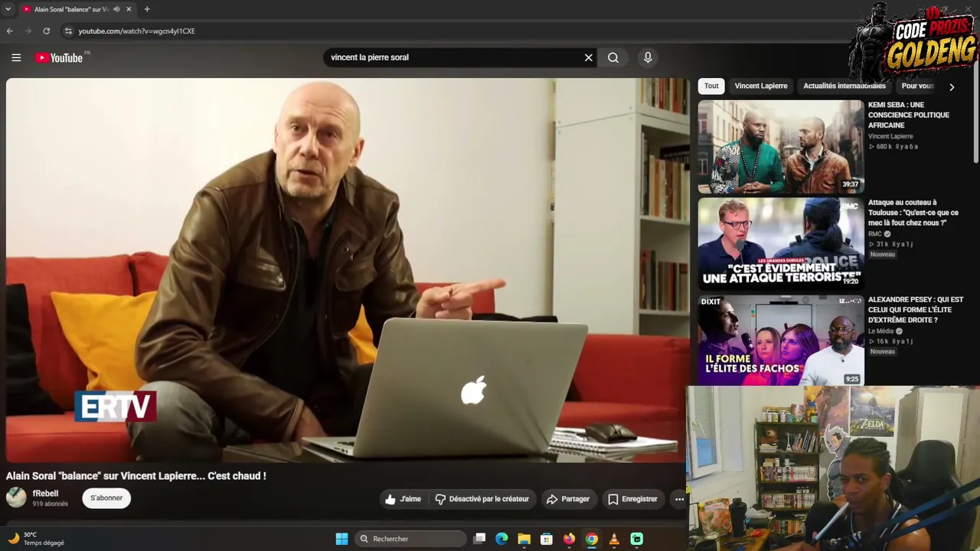Show more chips with right chevron
The height and width of the screenshot is (551, 980).
click(952, 87)
